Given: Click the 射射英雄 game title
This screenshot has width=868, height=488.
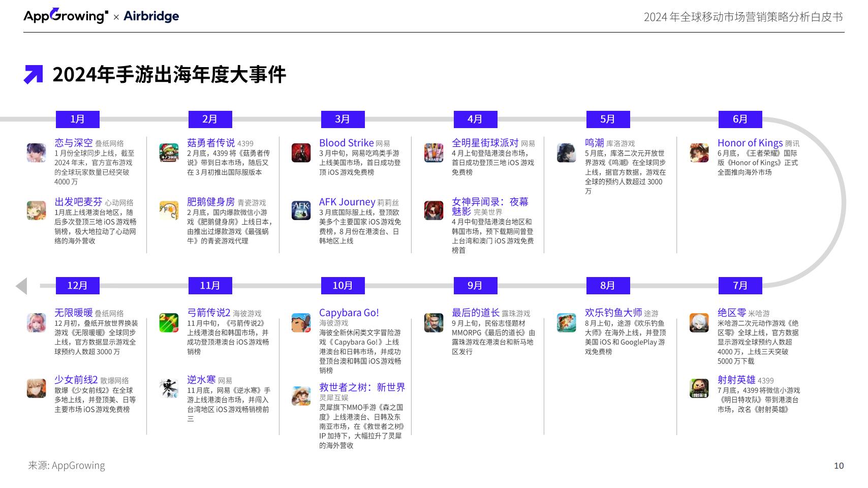Looking at the screenshot, I should [x=736, y=380].
